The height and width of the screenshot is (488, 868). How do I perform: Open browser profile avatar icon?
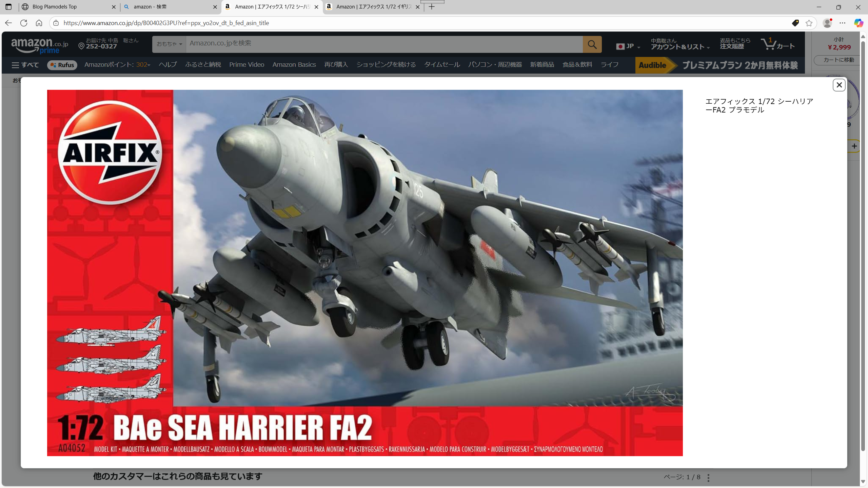(827, 23)
